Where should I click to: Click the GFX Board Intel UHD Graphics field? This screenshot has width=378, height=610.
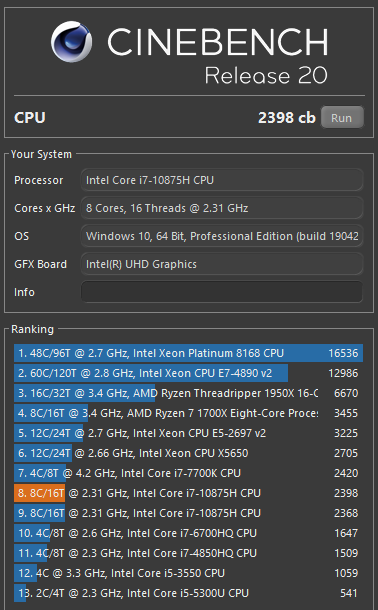222,264
